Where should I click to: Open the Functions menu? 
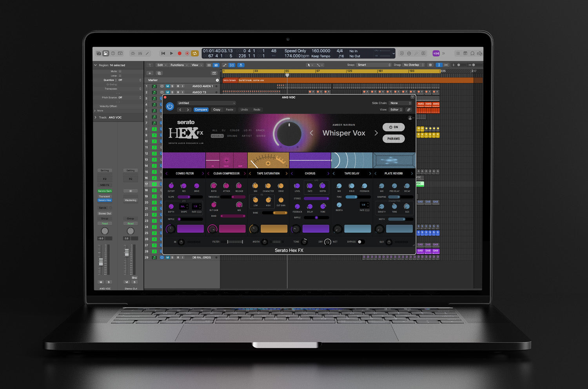pos(178,65)
